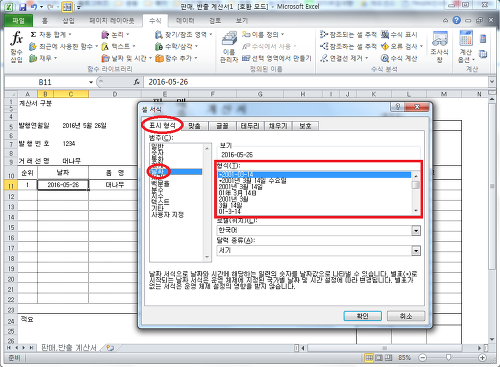Image resolution: width=500 pixels, height=367 pixels.
Task: Expand the formula bar with right-edge arrow
Action: (x=492, y=82)
